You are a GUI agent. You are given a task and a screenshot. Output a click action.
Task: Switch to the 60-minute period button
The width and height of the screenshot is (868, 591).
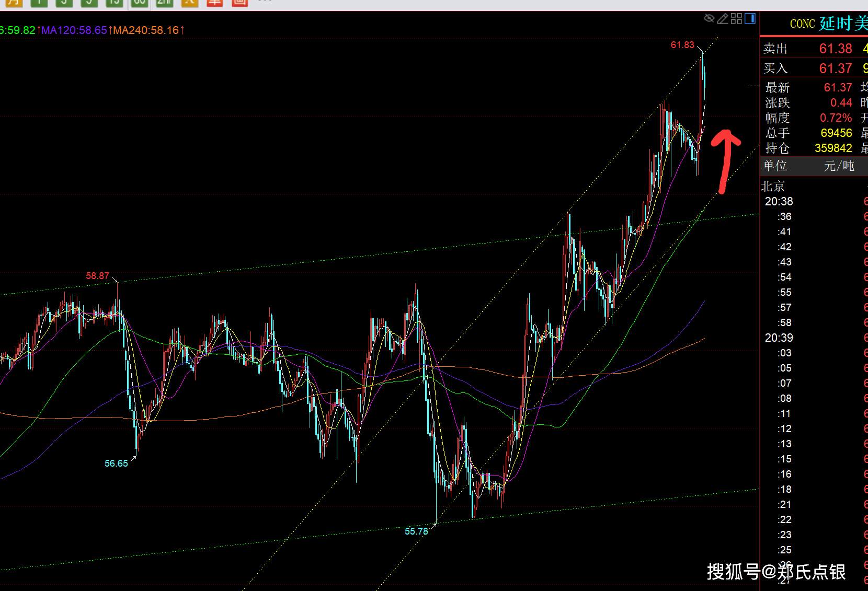coord(139,3)
